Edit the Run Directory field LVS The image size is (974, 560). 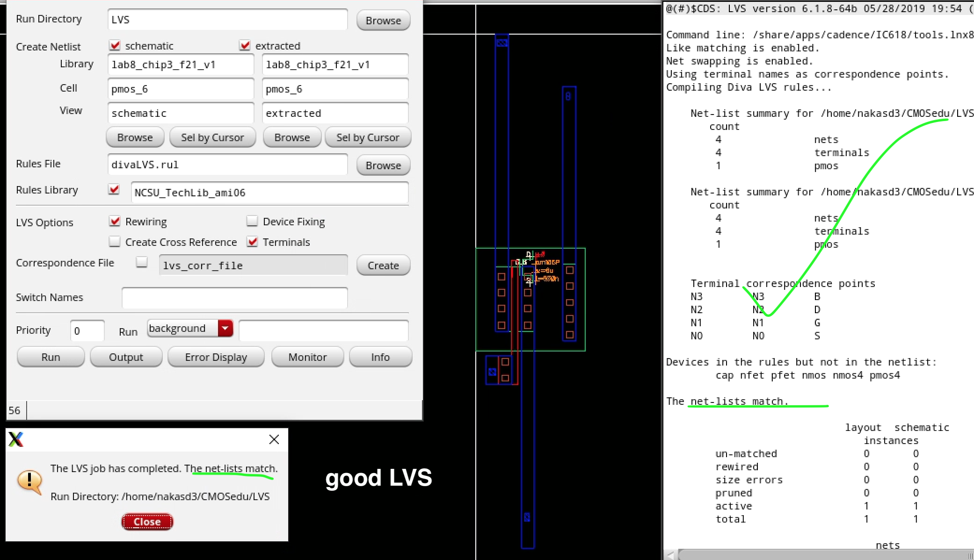pos(227,20)
